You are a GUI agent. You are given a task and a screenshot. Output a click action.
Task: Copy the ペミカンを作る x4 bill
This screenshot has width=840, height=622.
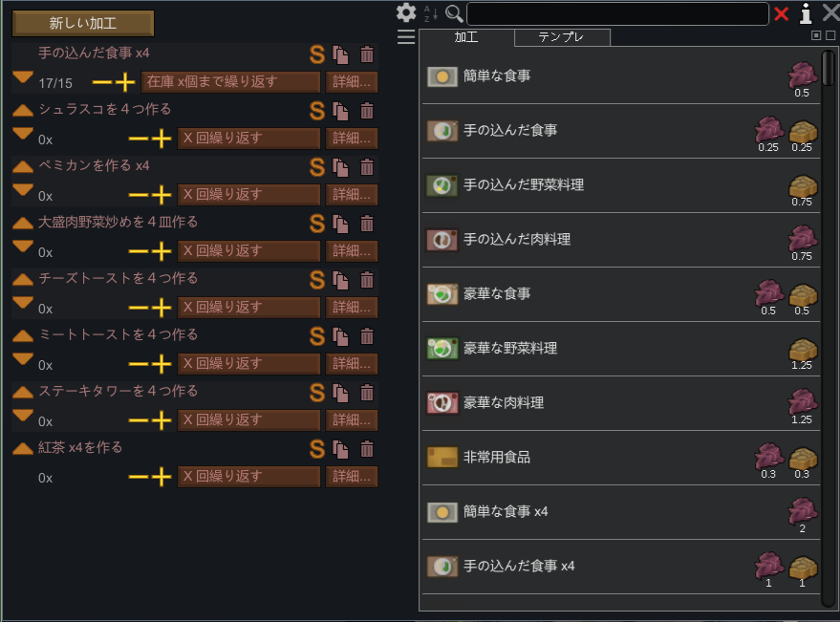click(341, 167)
